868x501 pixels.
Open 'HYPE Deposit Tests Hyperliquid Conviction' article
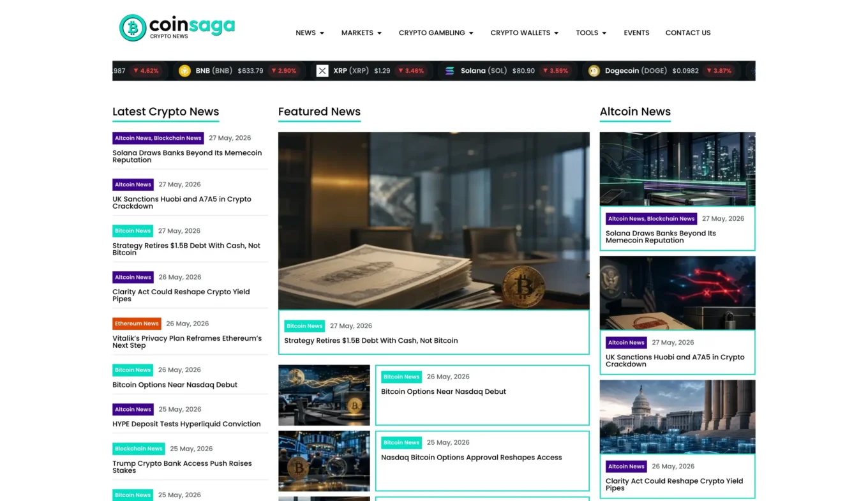coord(186,424)
